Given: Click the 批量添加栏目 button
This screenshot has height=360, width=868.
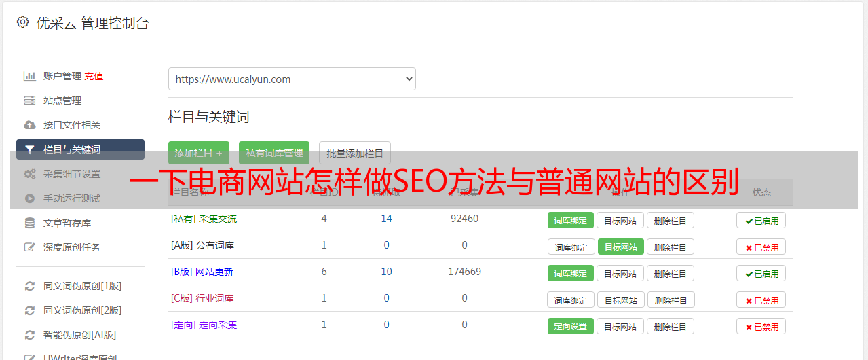Looking at the screenshot, I should 355,153.
